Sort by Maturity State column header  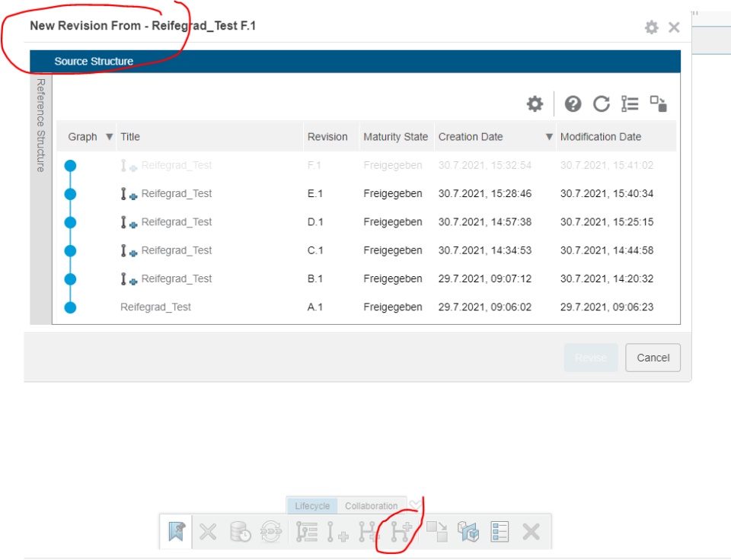tap(395, 137)
